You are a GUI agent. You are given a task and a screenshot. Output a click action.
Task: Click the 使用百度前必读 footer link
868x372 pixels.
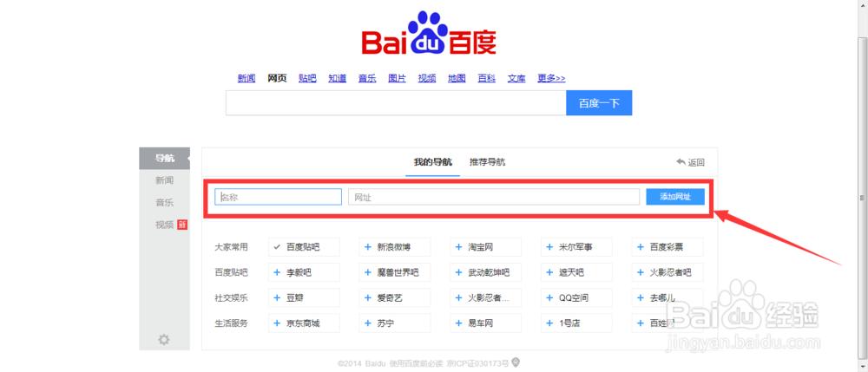417,363
